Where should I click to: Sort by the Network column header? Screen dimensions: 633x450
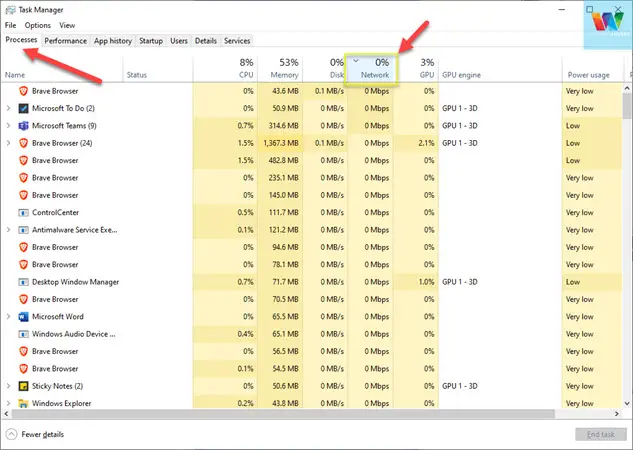[x=371, y=68]
